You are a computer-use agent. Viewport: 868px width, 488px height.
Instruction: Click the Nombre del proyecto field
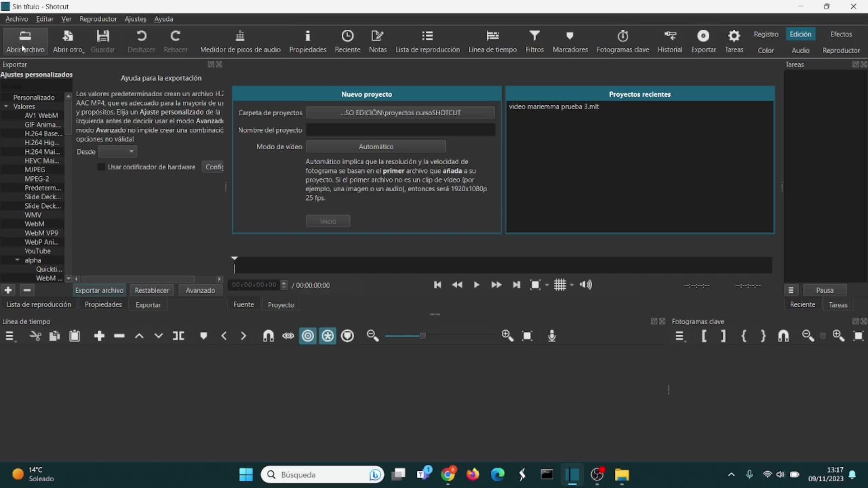click(400, 130)
